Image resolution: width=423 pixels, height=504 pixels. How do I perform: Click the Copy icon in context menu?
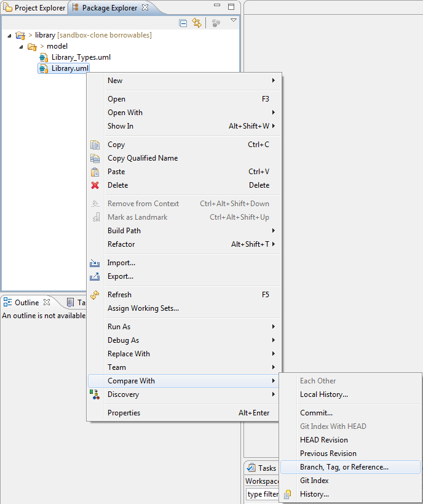point(95,145)
